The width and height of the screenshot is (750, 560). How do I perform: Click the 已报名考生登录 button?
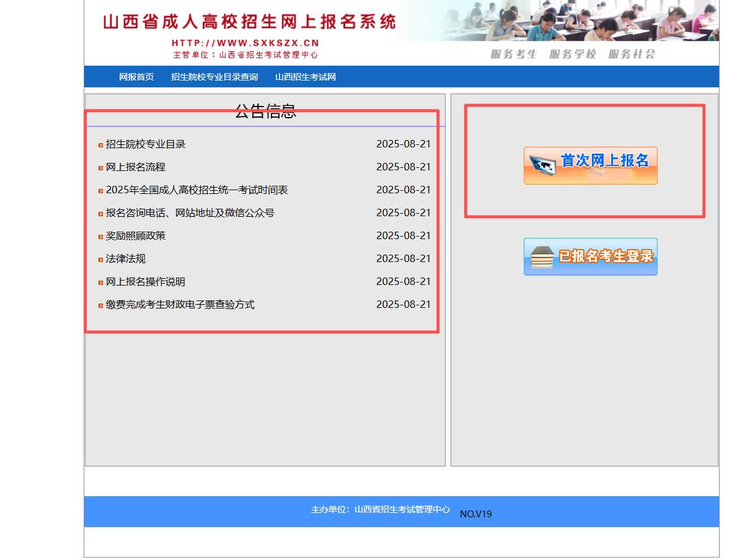[590, 256]
